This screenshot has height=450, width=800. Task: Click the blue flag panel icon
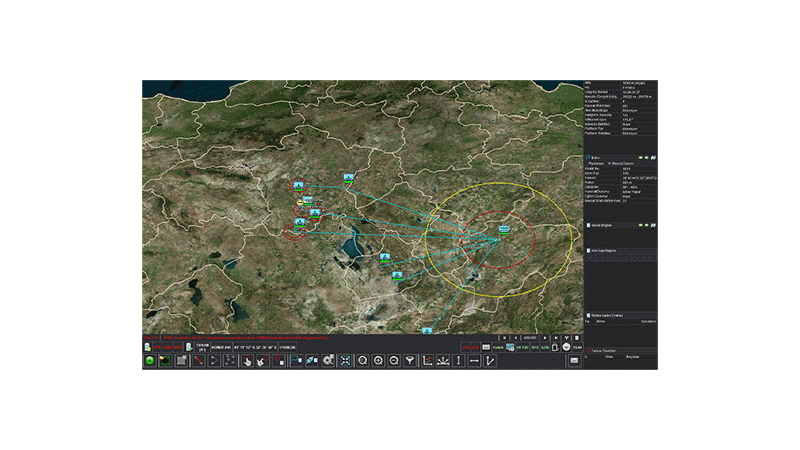(x=296, y=361)
